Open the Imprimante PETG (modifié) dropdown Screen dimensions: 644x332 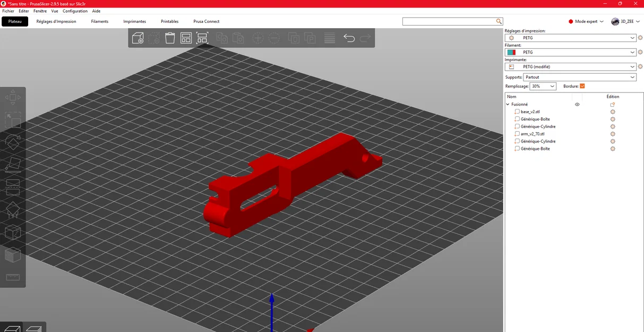click(570, 66)
